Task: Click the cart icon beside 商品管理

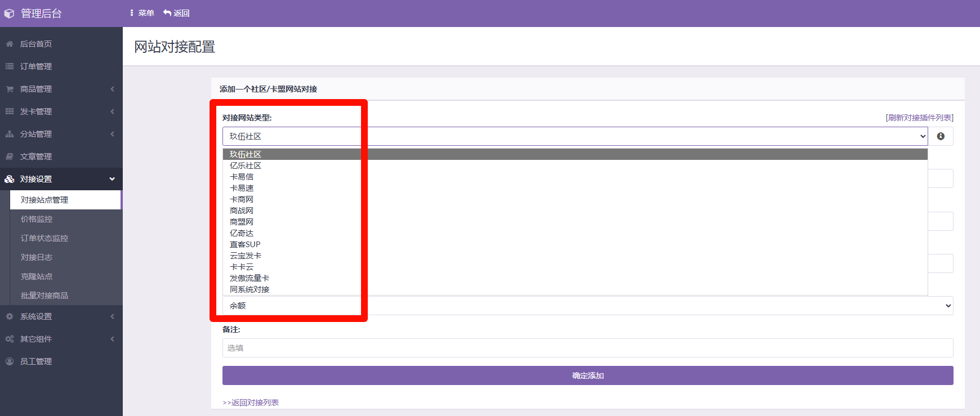Action: 10,89
